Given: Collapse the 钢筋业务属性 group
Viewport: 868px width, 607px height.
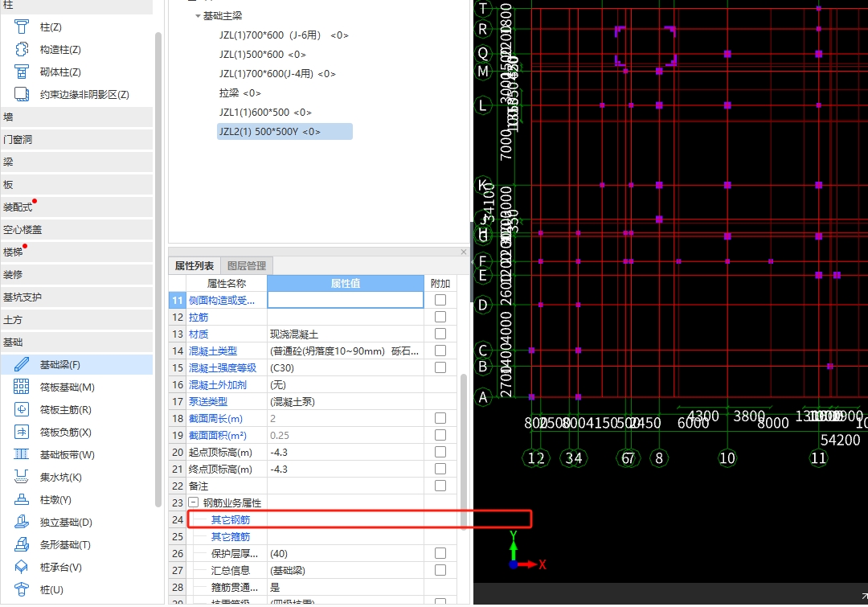Looking at the screenshot, I should click(x=193, y=502).
